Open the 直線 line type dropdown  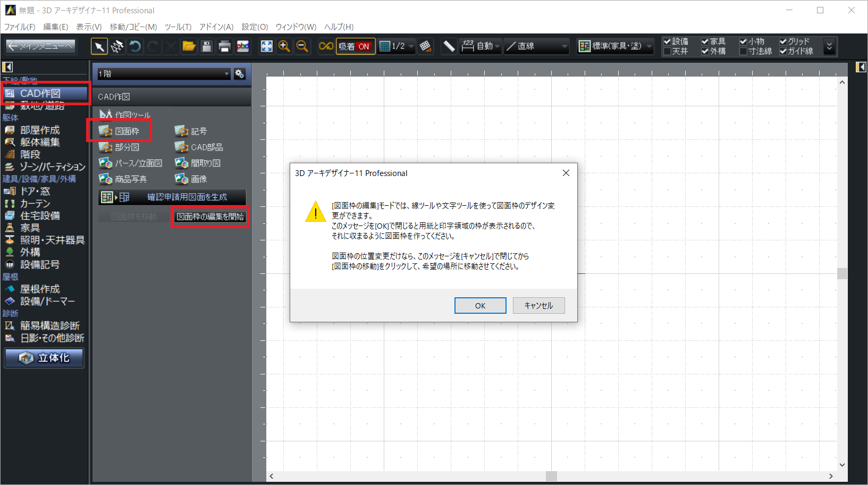coord(536,47)
